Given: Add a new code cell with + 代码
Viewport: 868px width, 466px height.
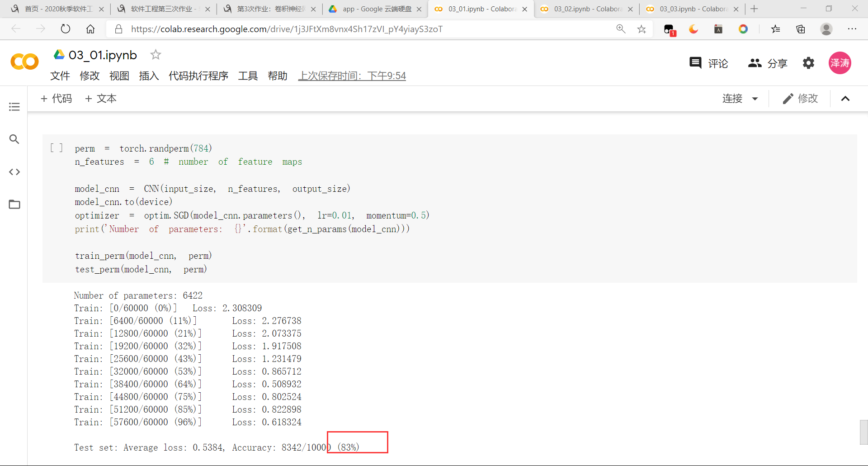Looking at the screenshot, I should click(56, 99).
